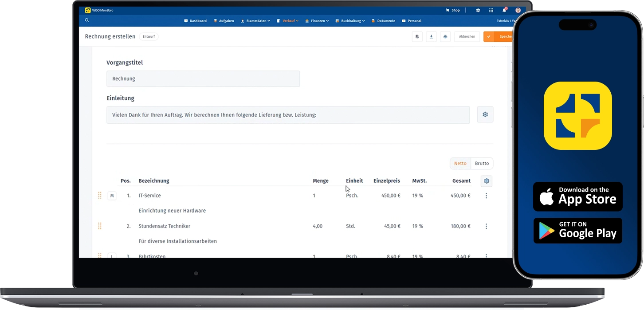
Task: Open the Personal menu item
Action: point(412,21)
